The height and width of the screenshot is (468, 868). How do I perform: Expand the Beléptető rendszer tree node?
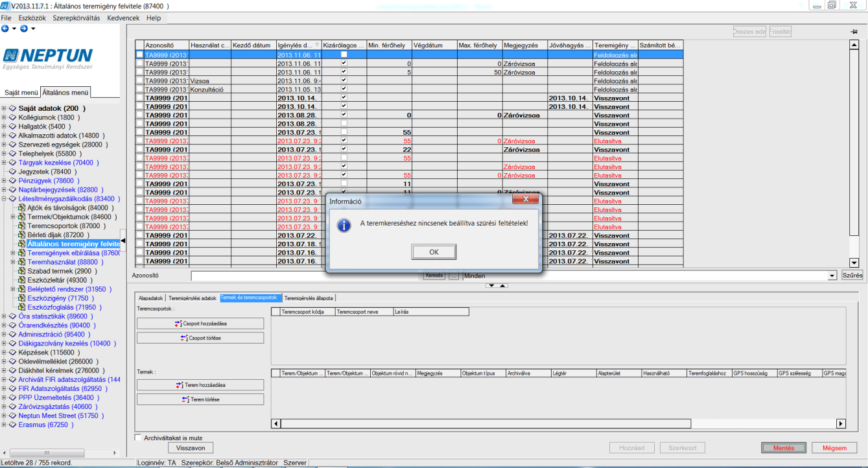[x=14, y=289]
